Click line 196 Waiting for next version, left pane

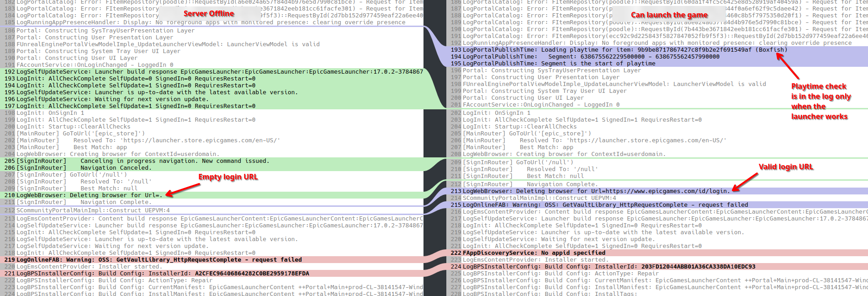pos(112,99)
